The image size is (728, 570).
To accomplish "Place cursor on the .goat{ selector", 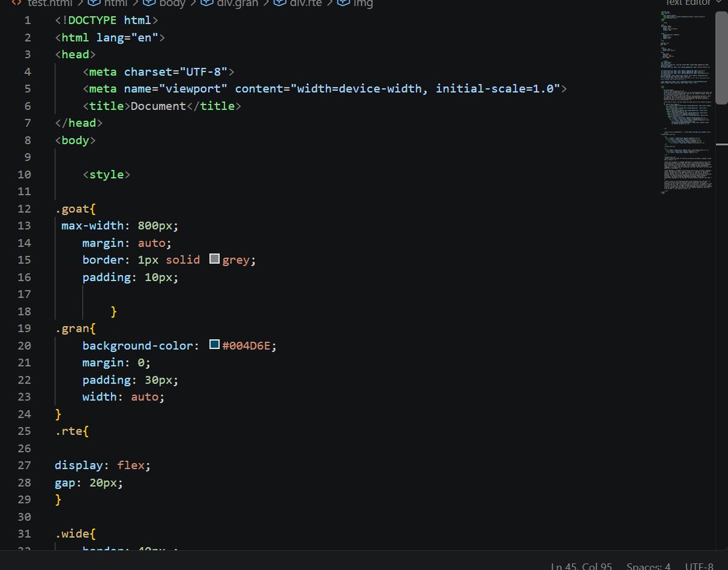I will coord(75,208).
